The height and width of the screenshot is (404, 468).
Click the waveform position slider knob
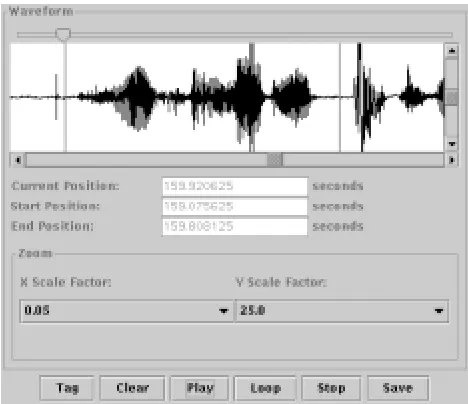click(63, 34)
